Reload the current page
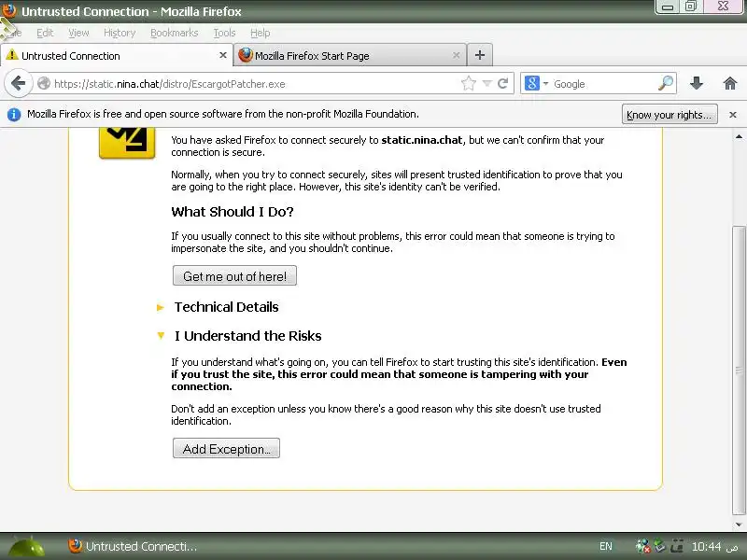 (502, 84)
